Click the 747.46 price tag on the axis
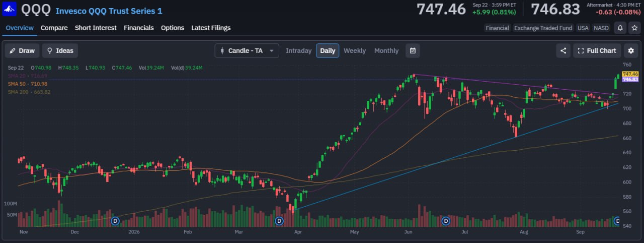Image resolution: width=644 pixels, height=243 pixels. point(630,74)
